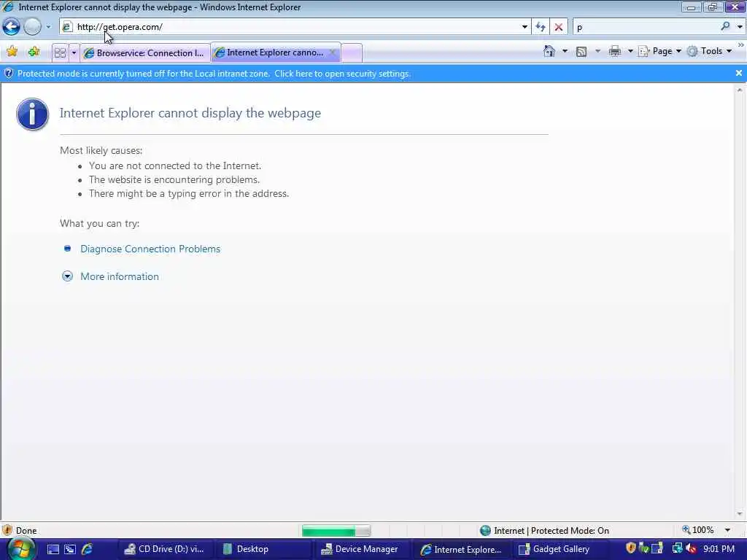This screenshot has width=747, height=560.
Task: Switch to CD Drive (D:) taskbar window
Action: tap(166, 549)
